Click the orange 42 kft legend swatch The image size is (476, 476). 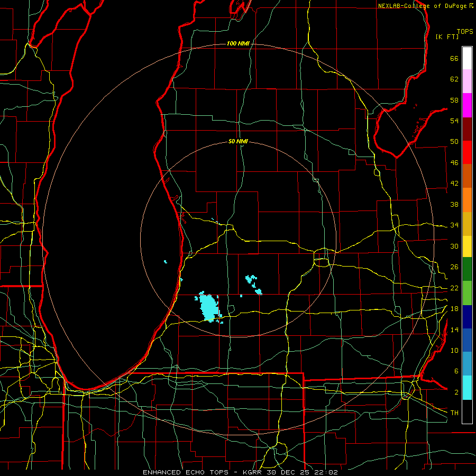tap(467, 200)
